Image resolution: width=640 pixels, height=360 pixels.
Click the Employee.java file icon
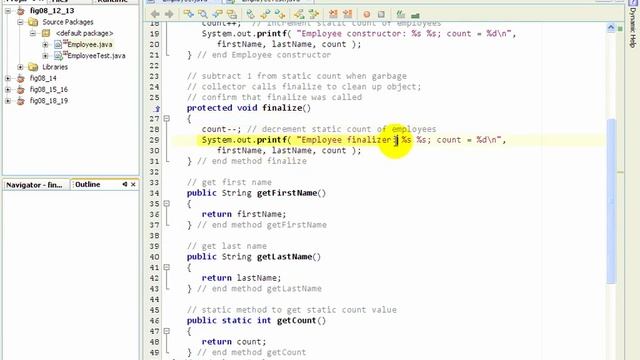(58, 44)
